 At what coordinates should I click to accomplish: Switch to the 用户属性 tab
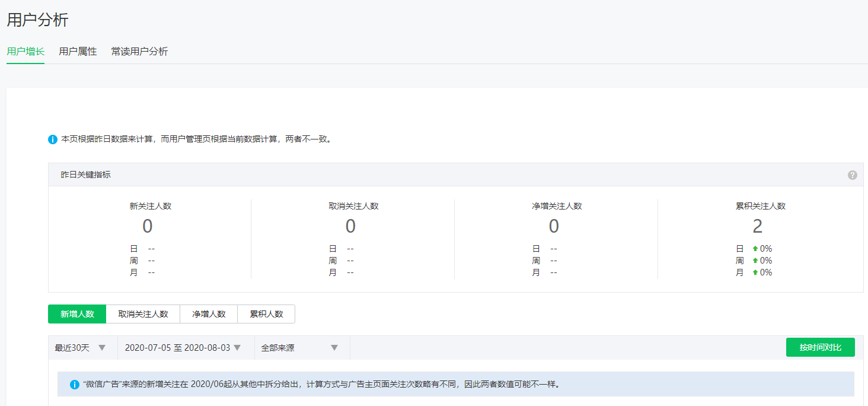(x=78, y=52)
